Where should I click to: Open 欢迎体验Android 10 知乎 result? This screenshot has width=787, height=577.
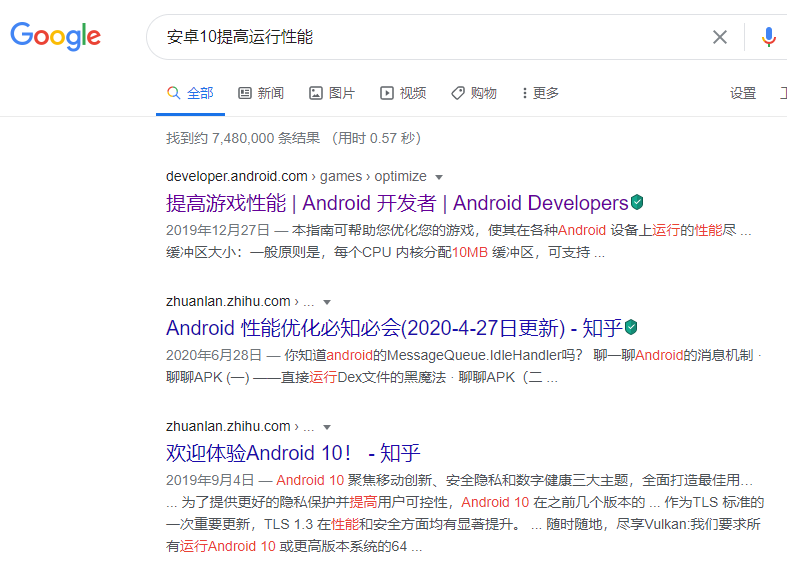(293, 453)
